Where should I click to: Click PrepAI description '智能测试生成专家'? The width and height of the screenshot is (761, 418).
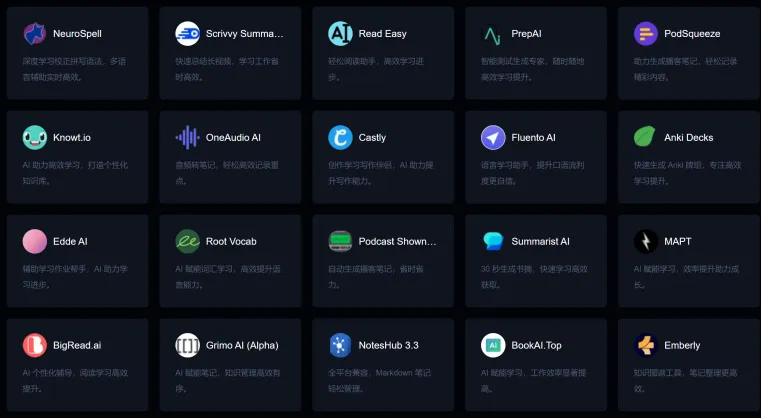[514, 62]
